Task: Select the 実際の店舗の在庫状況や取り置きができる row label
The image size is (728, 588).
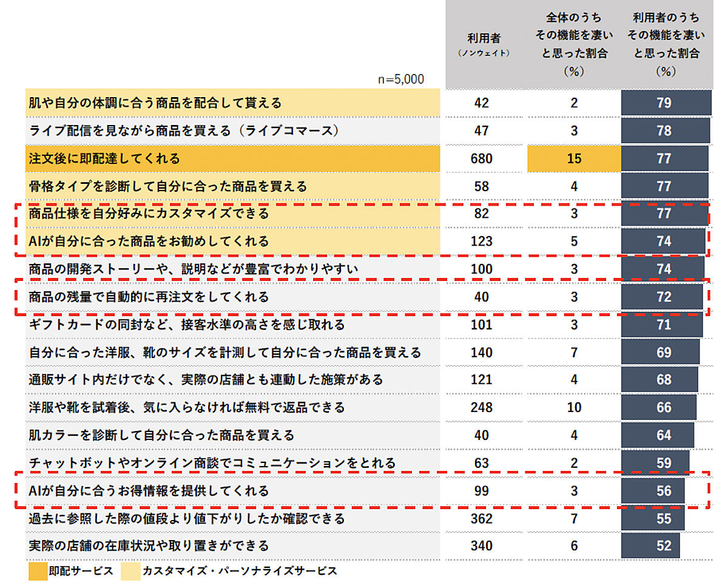Action: coord(149,546)
